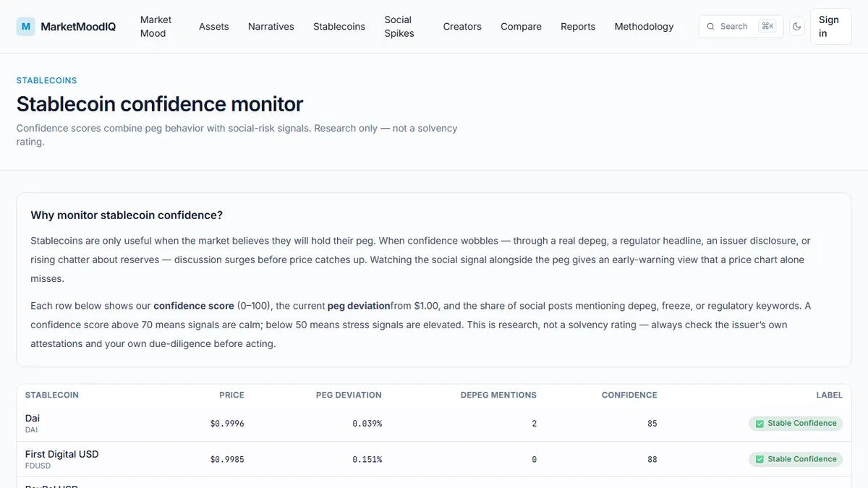Click Dai price $0.9996
The height and width of the screenshot is (488, 868).
tap(227, 424)
